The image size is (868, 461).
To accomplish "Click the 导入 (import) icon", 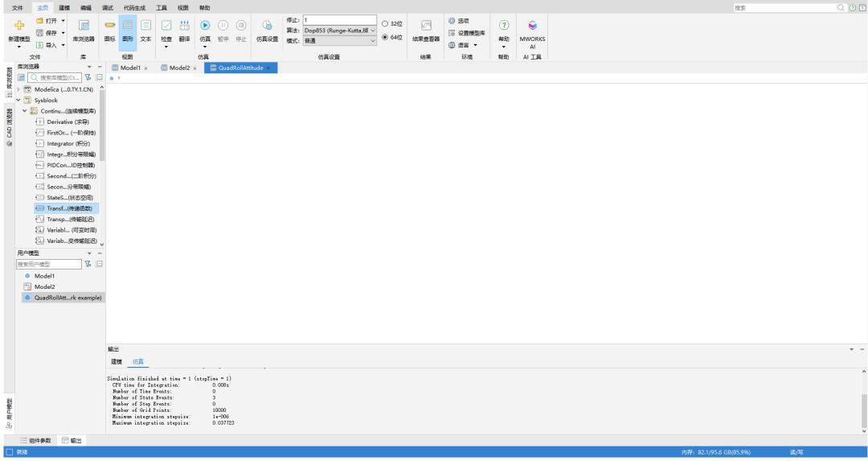I will pyautogui.click(x=39, y=45).
